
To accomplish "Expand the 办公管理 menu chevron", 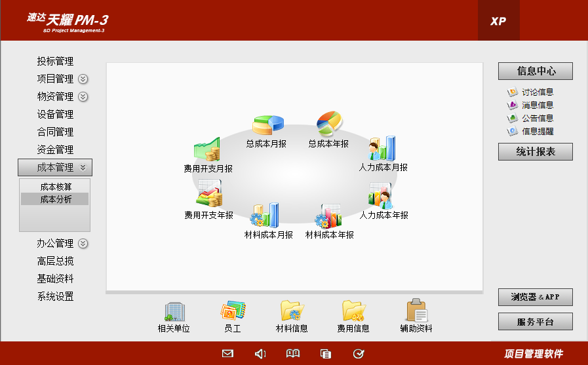I will click(x=83, y=244).
